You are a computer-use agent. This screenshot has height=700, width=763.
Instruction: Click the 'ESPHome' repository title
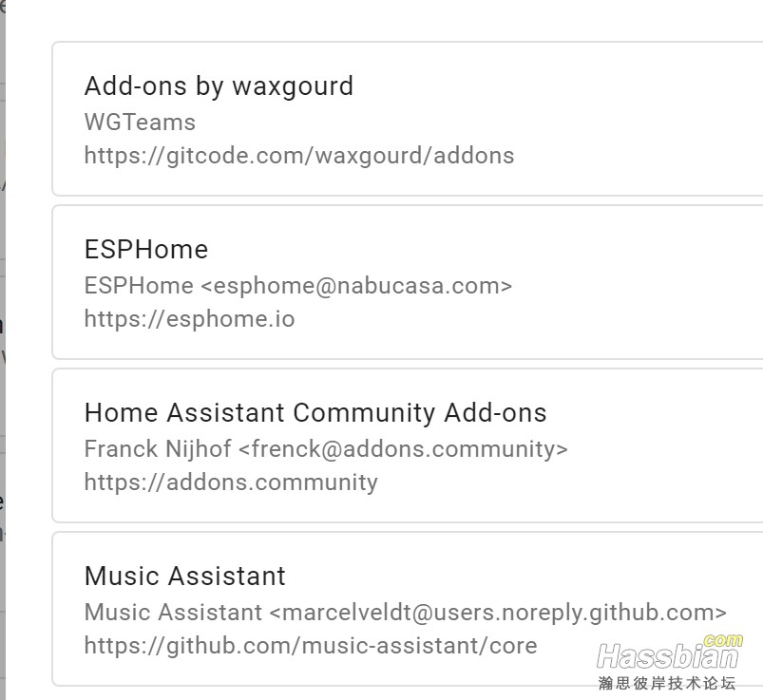coord(146,250)
